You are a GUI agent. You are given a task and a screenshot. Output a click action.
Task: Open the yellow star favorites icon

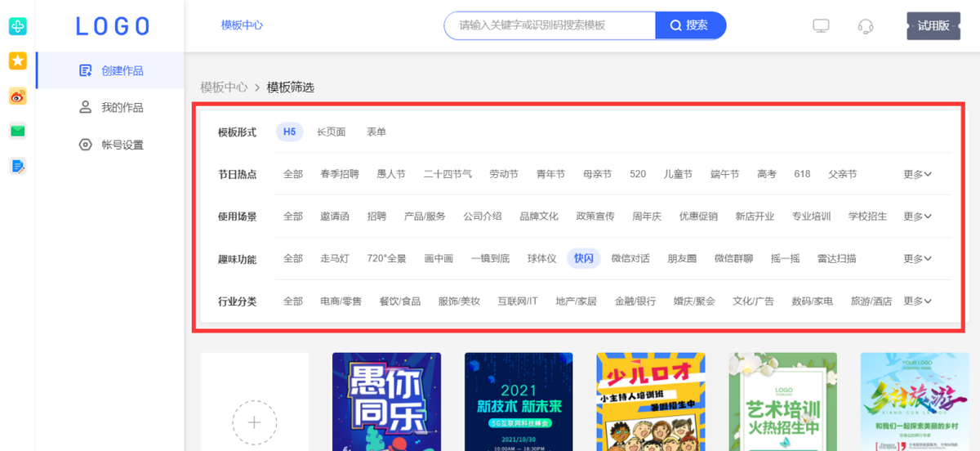point(17,61)
